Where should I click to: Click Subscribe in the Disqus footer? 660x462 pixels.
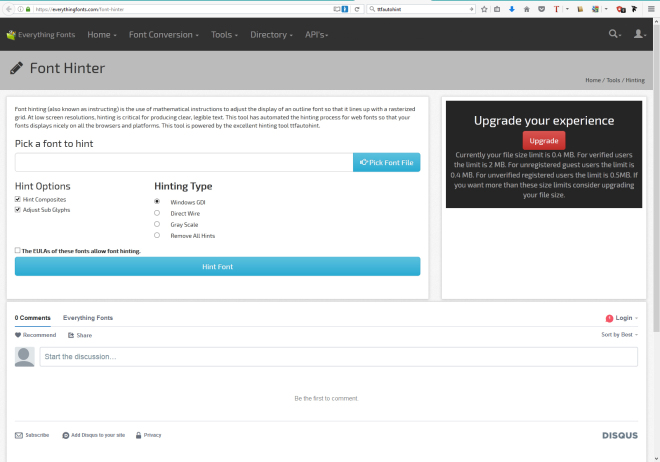point(32,435)
